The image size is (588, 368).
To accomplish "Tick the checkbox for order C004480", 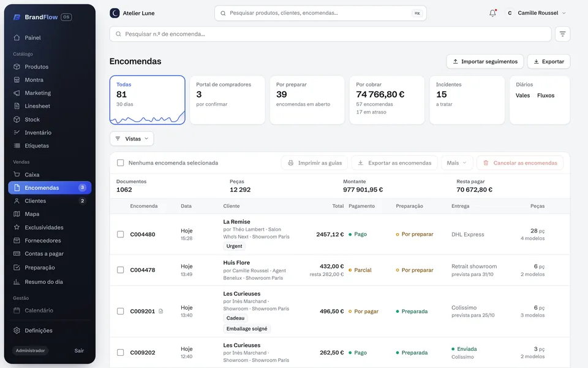I will point(121,234).
